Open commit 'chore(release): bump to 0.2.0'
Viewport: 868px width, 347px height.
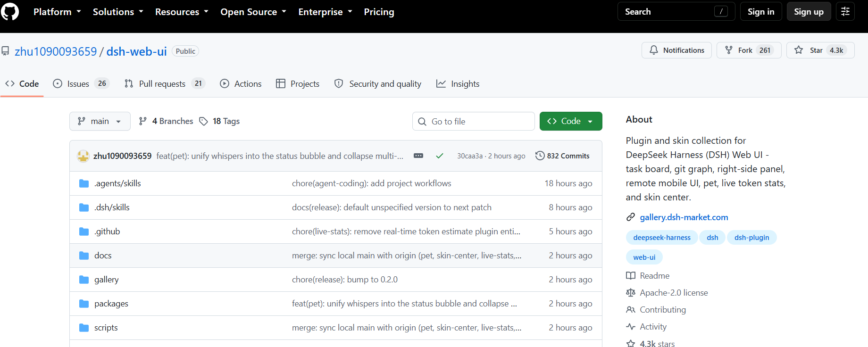pos(345,280)
